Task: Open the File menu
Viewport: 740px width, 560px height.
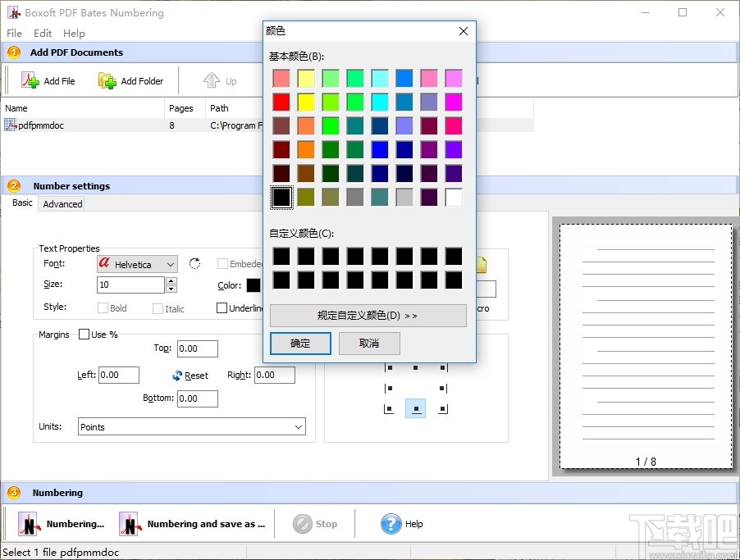Action: pos(13,33)
